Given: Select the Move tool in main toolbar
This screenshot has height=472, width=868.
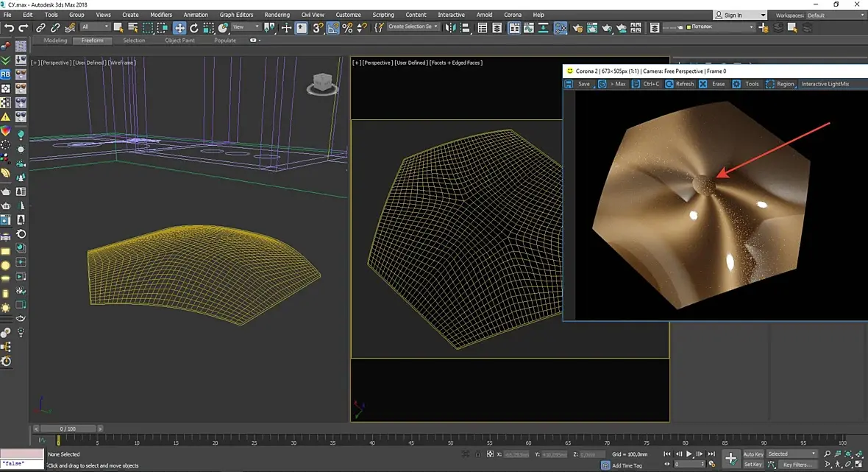Looking at the screenshot, I should (x=179, y=28).
